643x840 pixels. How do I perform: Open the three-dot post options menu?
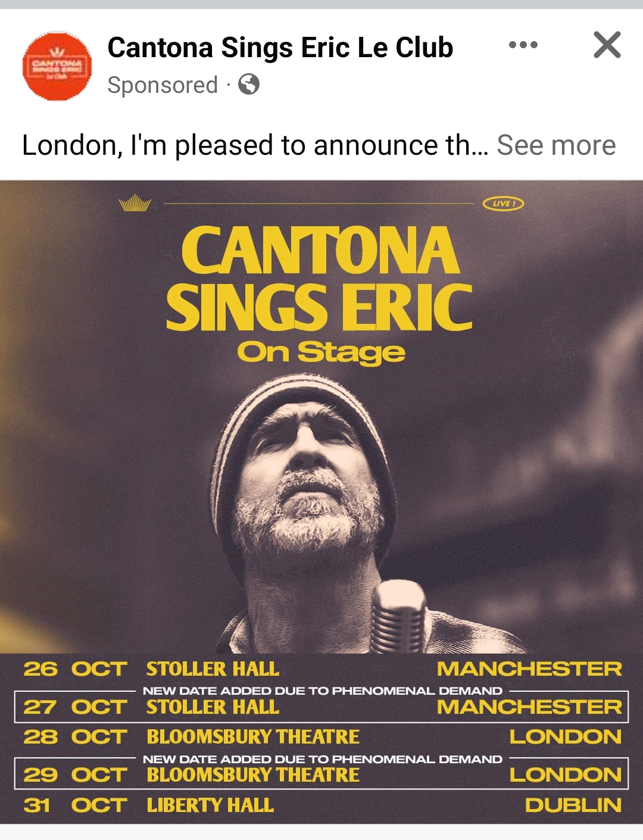click(x=523, y=45)
